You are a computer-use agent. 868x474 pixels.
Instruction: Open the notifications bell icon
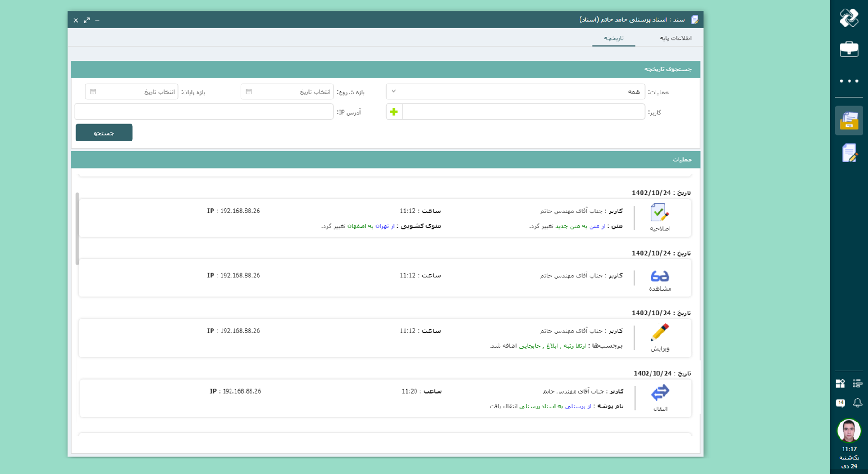(x=857, y=402)
